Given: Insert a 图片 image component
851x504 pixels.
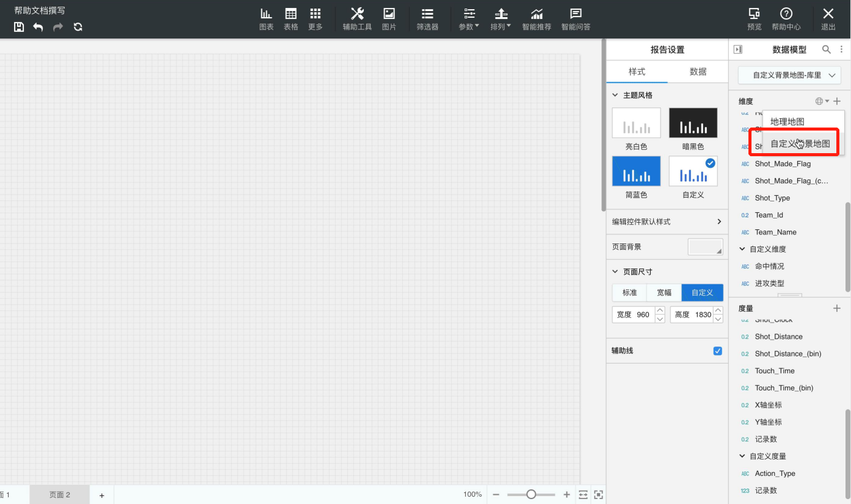Looking at the screenshot, I should pos(389,19).
